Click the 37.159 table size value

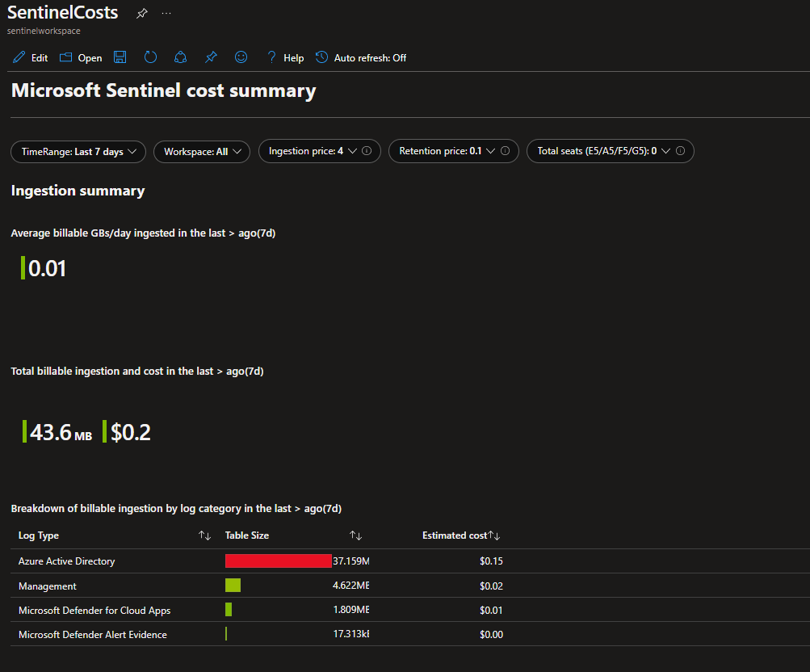[x=351, y=561]
